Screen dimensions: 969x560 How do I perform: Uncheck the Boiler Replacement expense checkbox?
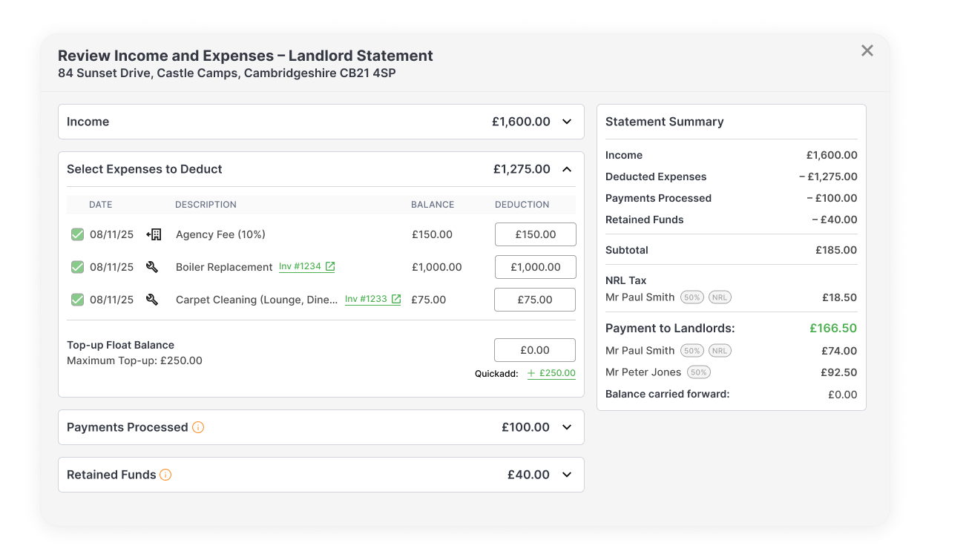pyautogui.click(x=77, y=267)
